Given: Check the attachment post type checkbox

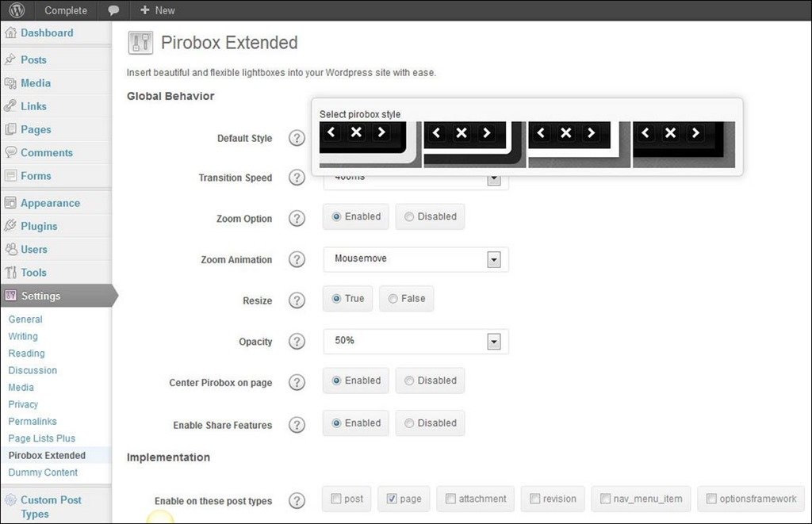Looking at the screenshot, I should point(450,499).
